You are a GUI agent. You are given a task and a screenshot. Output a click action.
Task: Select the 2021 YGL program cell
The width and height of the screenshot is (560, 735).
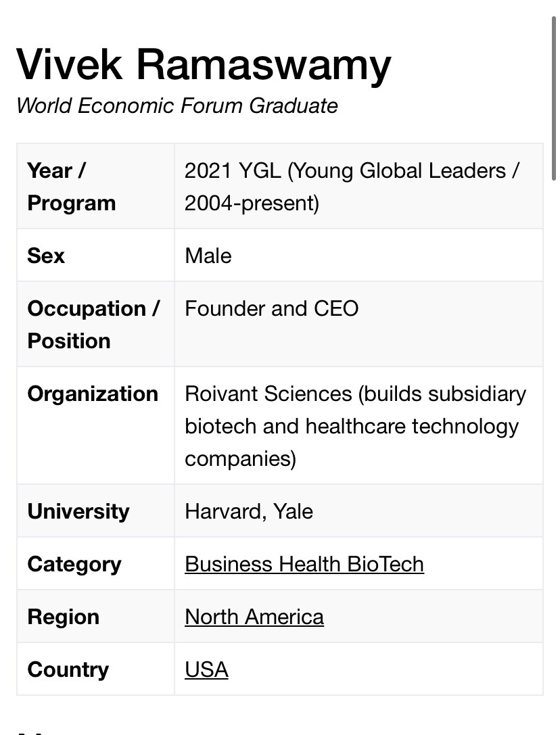click(x=359, y=187)
